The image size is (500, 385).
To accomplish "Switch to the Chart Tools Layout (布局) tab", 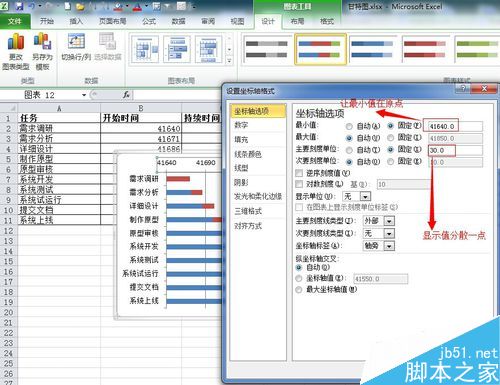I will (x=297, y=21).
